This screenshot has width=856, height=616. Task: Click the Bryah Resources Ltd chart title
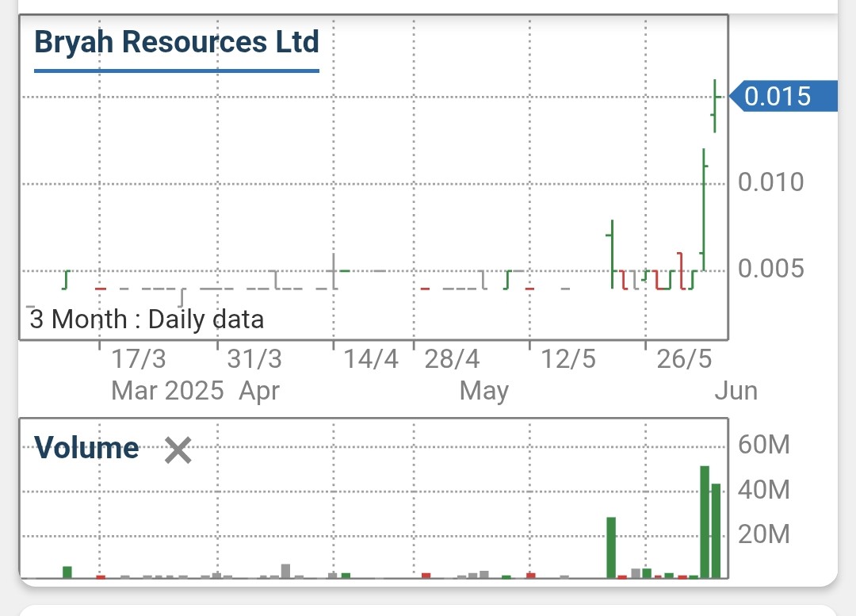(x=176, y=41)
